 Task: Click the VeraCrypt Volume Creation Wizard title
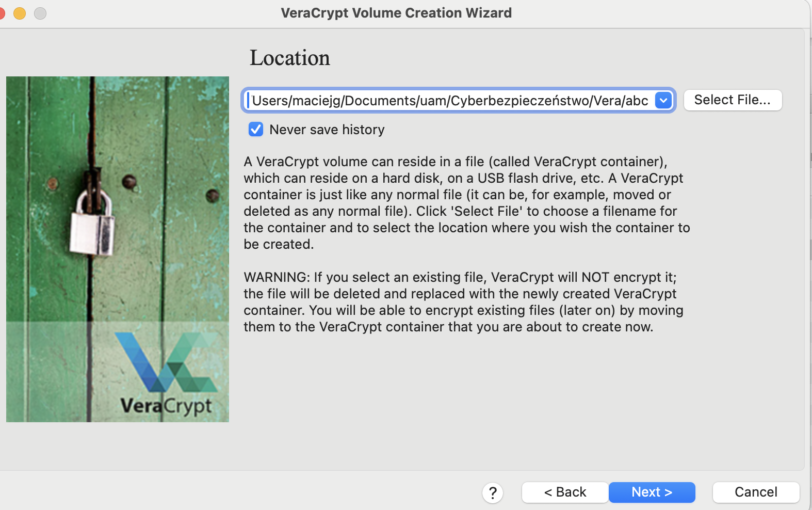(x=396, y=13)
